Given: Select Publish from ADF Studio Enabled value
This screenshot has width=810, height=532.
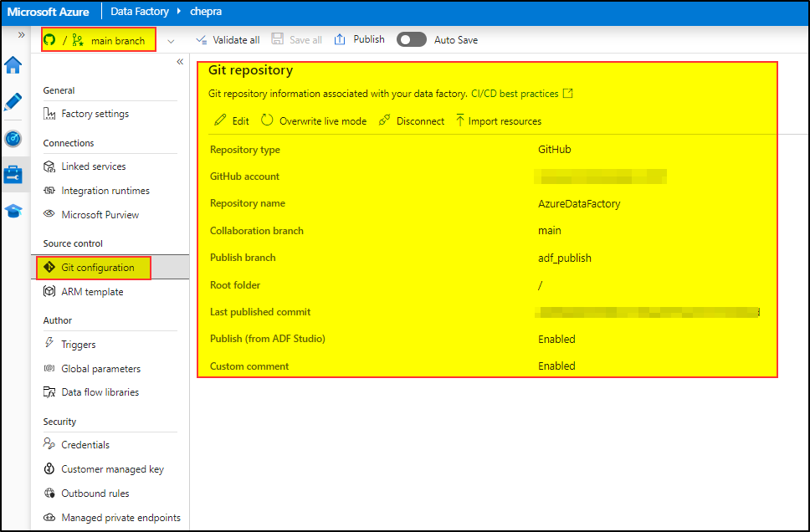Looking at the screenshot, I should 556,339.
